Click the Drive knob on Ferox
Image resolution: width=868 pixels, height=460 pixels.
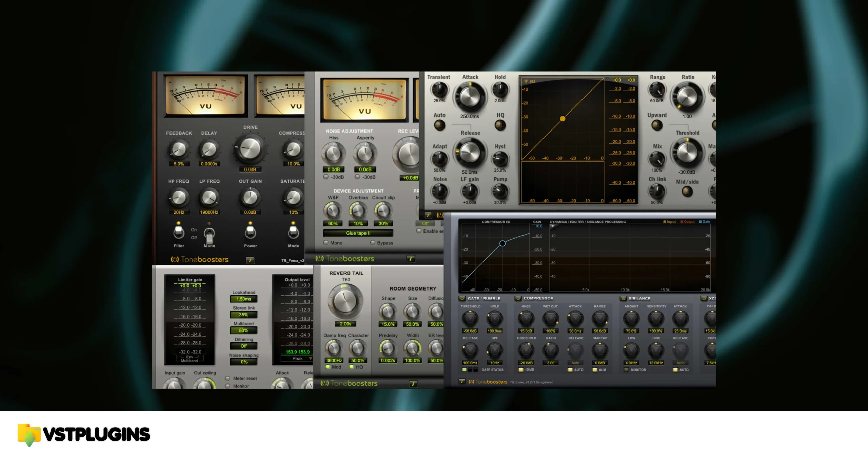[250, 148]
